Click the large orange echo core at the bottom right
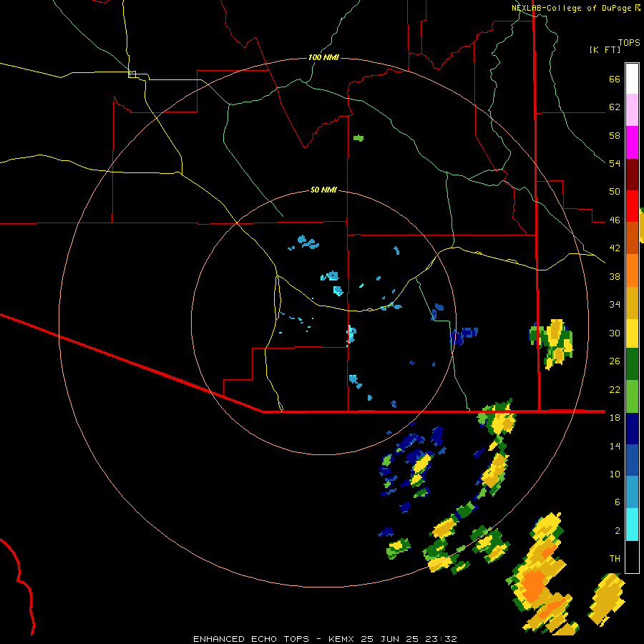The image size is (644, 644). click(x=534, y=585)
